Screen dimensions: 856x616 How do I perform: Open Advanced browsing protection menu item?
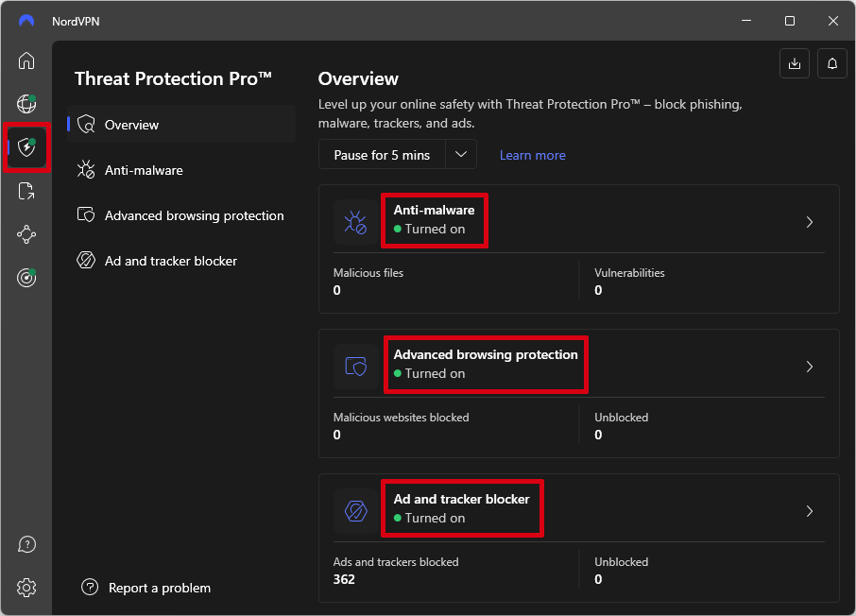(181, 215)
